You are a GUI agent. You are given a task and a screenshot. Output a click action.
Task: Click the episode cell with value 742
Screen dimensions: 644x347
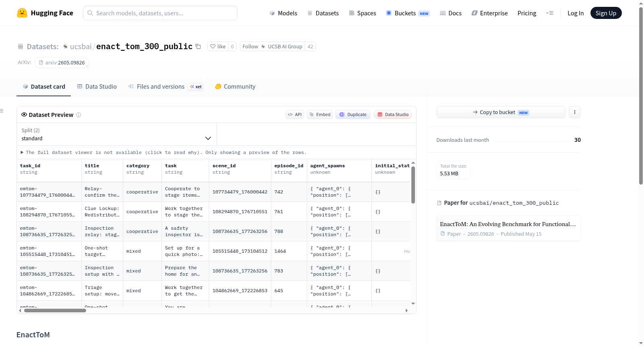(289, 192)
